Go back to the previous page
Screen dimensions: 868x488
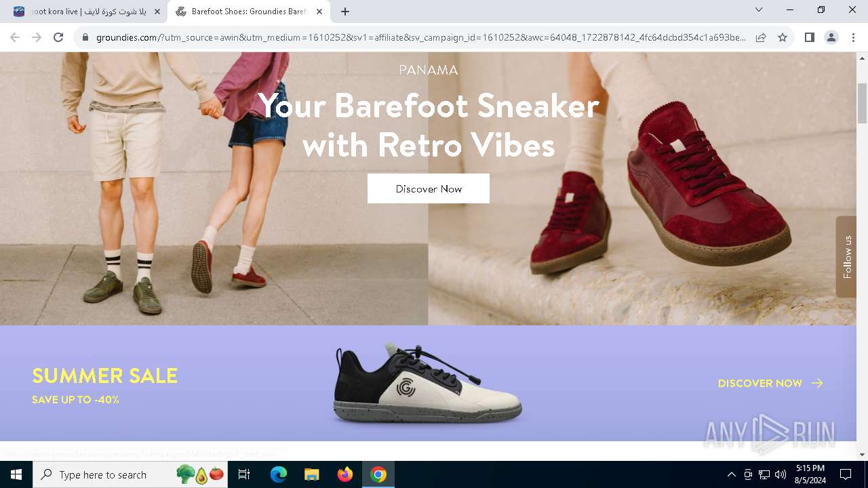[x=15, y=37]
